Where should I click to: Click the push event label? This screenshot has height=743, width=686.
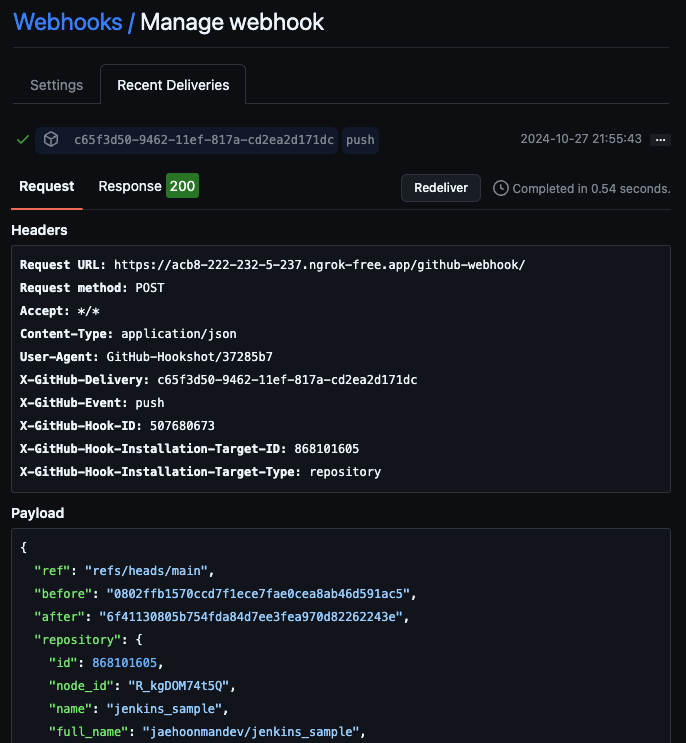point(360,140)
